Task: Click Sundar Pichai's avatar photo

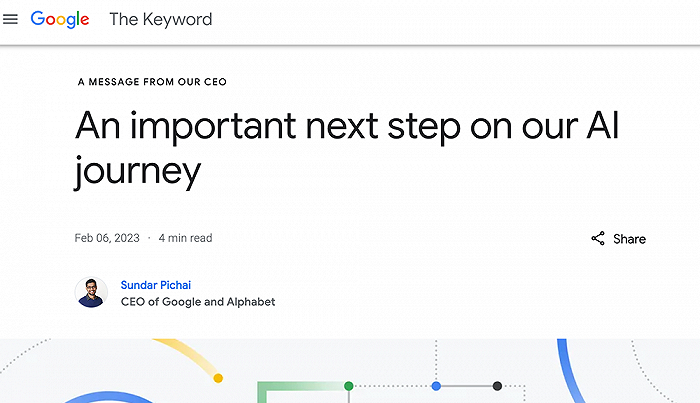Action: point(91,292)
